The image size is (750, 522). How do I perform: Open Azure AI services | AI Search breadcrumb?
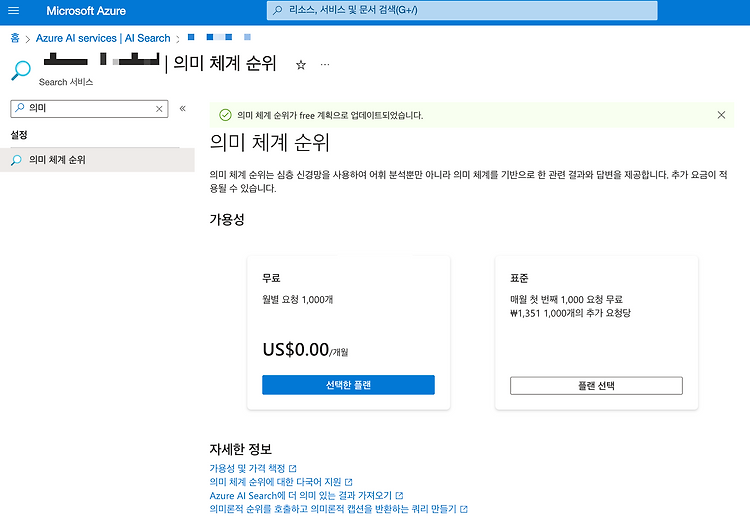[x=103, y=38]
